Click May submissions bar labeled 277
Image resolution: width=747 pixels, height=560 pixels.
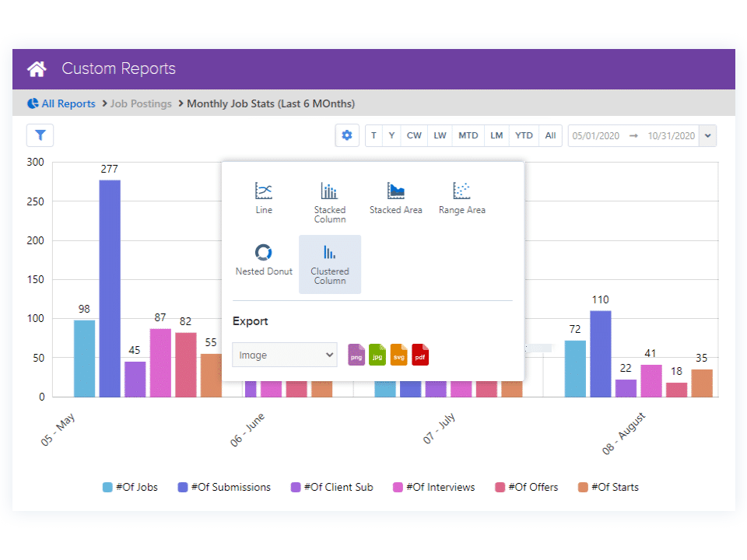point(110,289)
